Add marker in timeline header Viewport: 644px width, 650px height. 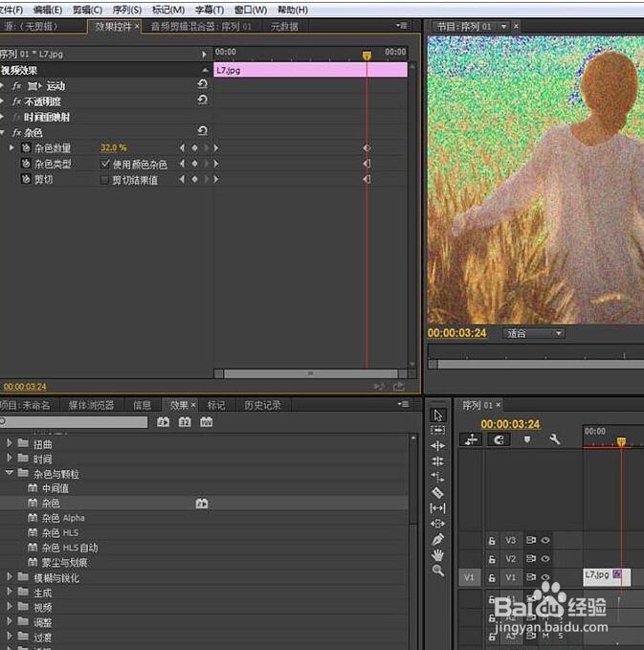pyautogui.click(x=526, y=439)
